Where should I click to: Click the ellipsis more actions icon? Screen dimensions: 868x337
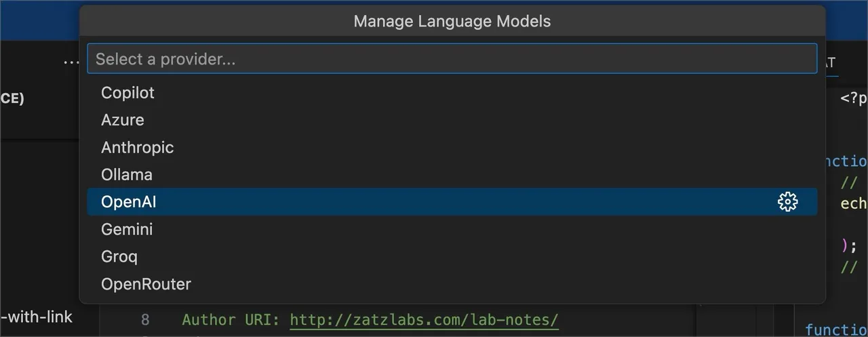point(71,61)
